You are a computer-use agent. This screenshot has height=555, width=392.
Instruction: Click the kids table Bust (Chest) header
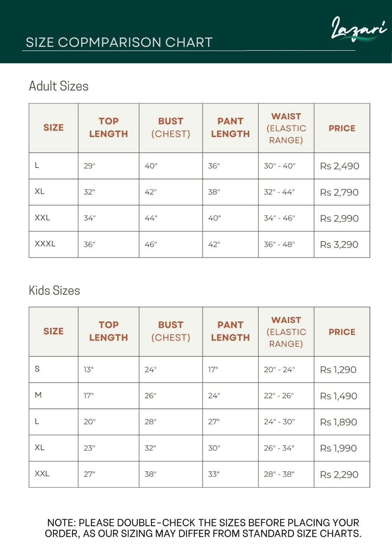tap(170, 331)
